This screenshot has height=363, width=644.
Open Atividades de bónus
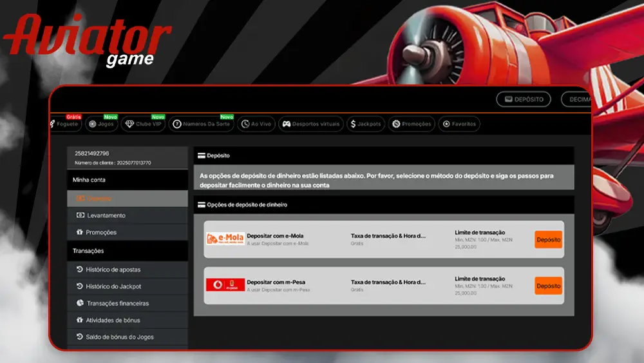coord(113,320)
